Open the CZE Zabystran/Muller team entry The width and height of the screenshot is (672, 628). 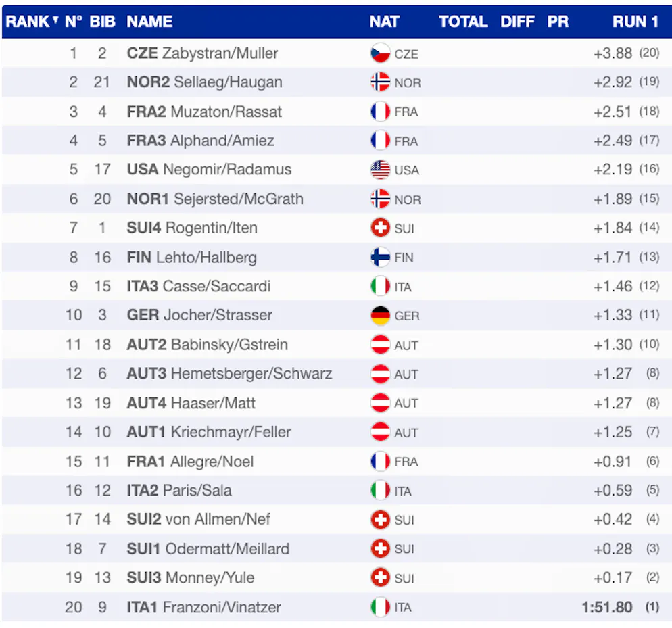coord(202,53)
